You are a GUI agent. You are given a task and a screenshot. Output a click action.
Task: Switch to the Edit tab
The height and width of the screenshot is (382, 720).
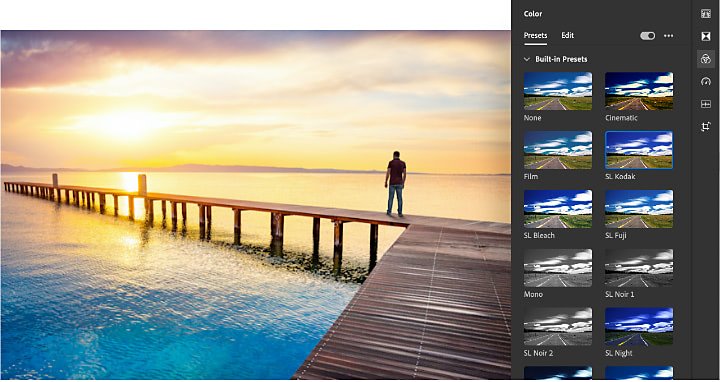[568, 35]
